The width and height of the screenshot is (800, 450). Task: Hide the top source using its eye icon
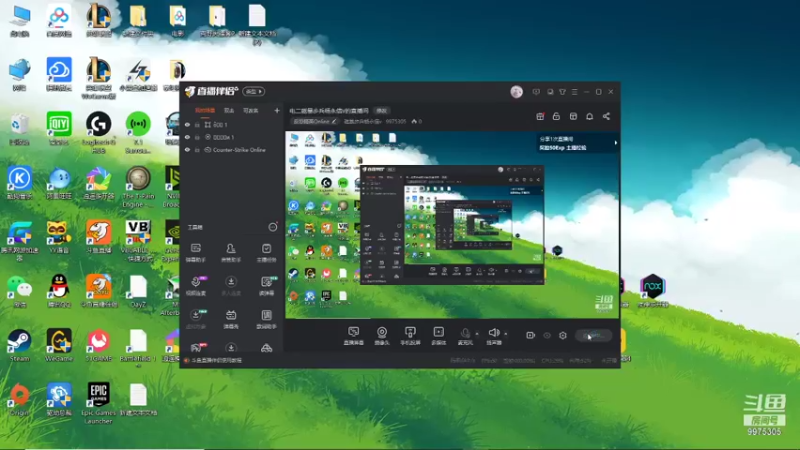(x=187, y=124)
